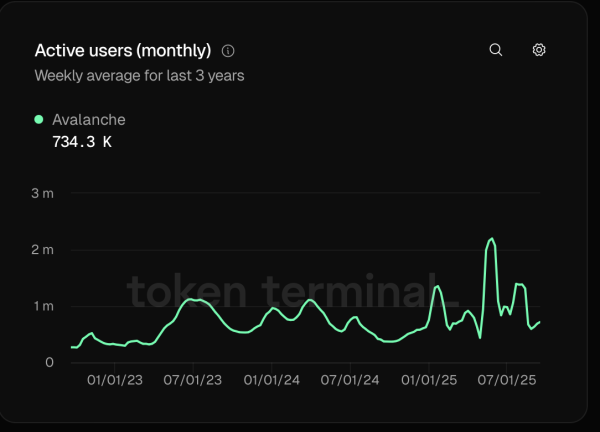Open chart settings gear icon

pyautogui.click(x=539, y=50)
